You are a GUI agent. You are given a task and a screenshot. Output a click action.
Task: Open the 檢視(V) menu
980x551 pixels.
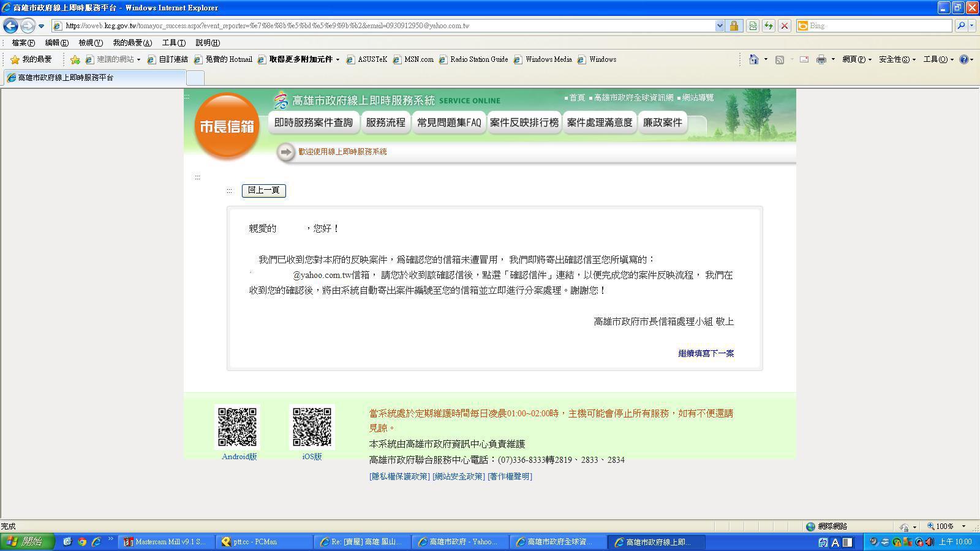tap(90, 43)
